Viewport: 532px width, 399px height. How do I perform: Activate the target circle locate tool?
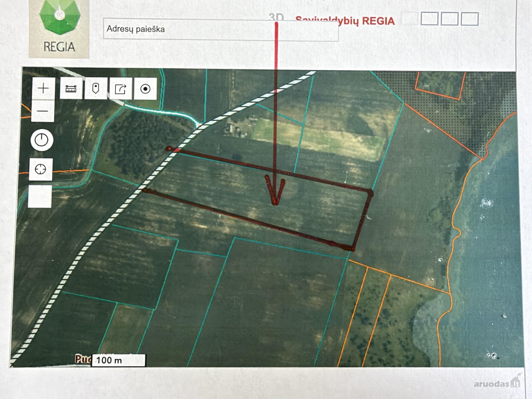pyautogui.click(x=145, y=89)
